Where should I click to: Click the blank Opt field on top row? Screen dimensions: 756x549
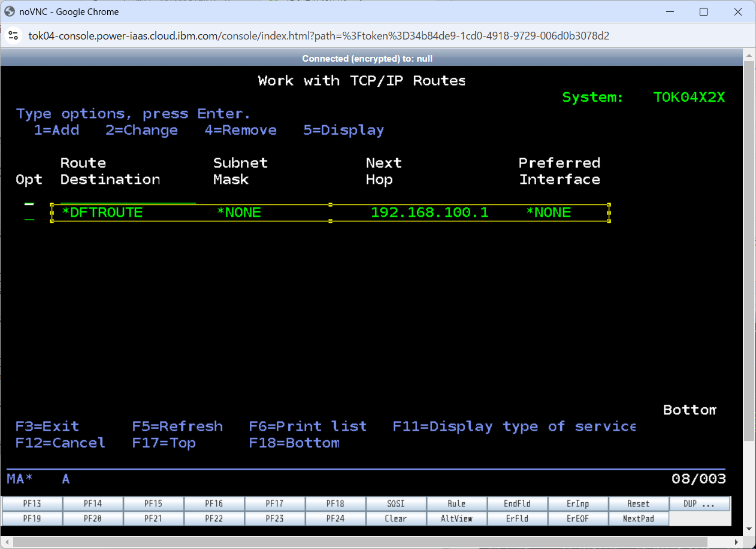pos(29,197)
